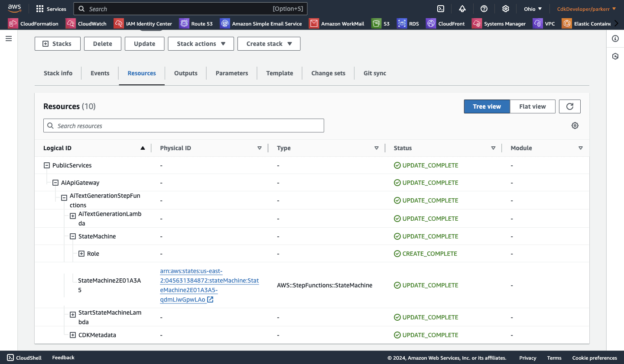Open the Feedback link in footer

pos(63,358)
